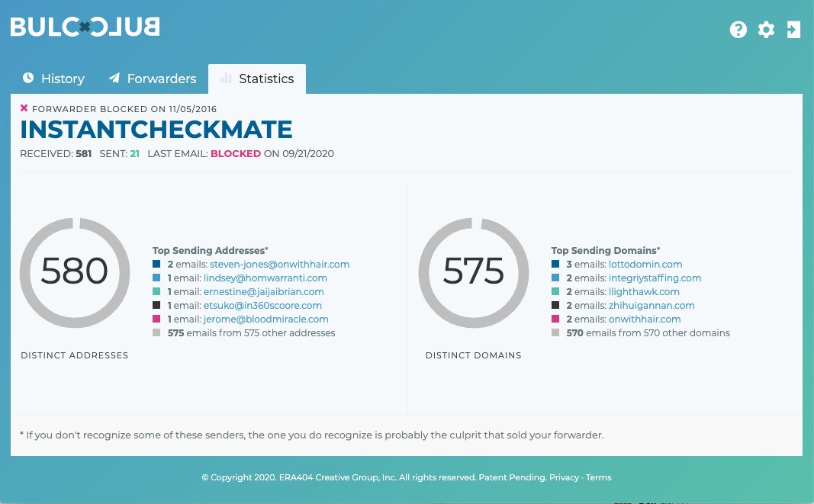The image size is (814, 504).
Task: Open ernestine@jaijaibrian.com address link
Action: (x=264, y=292)
